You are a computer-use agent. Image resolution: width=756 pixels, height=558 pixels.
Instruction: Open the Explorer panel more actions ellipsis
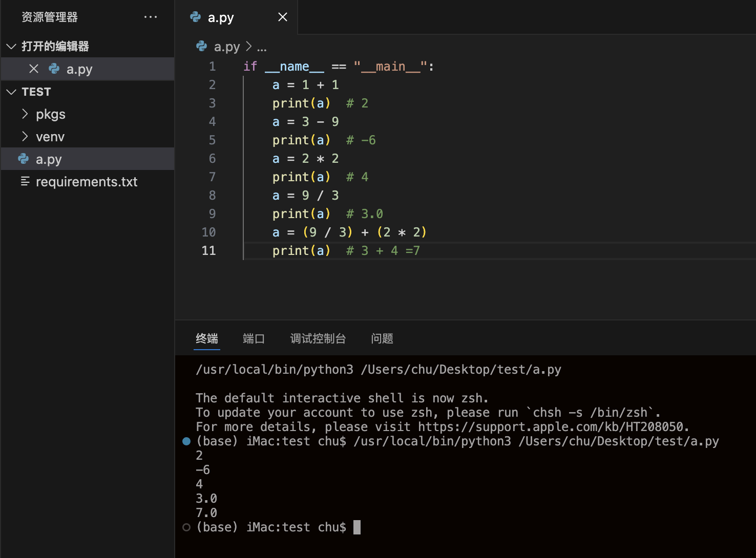pyautogui.click(x=151, y=17)
